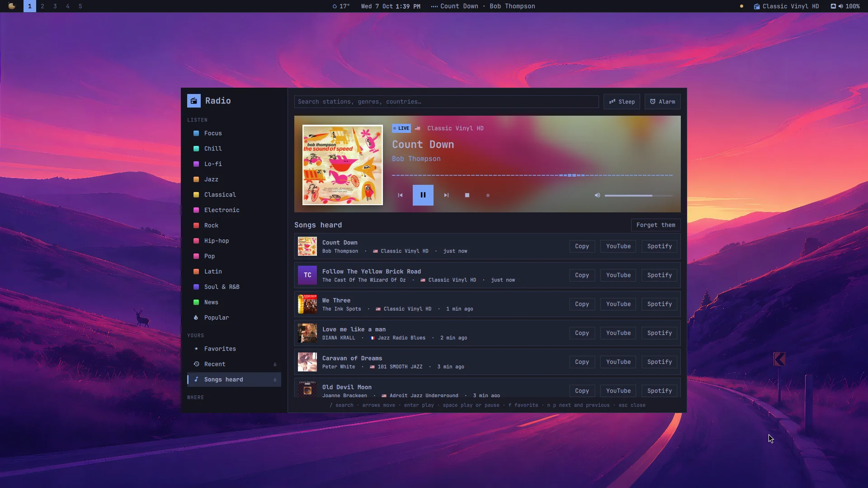Click Forget them to clear songs

656,225
